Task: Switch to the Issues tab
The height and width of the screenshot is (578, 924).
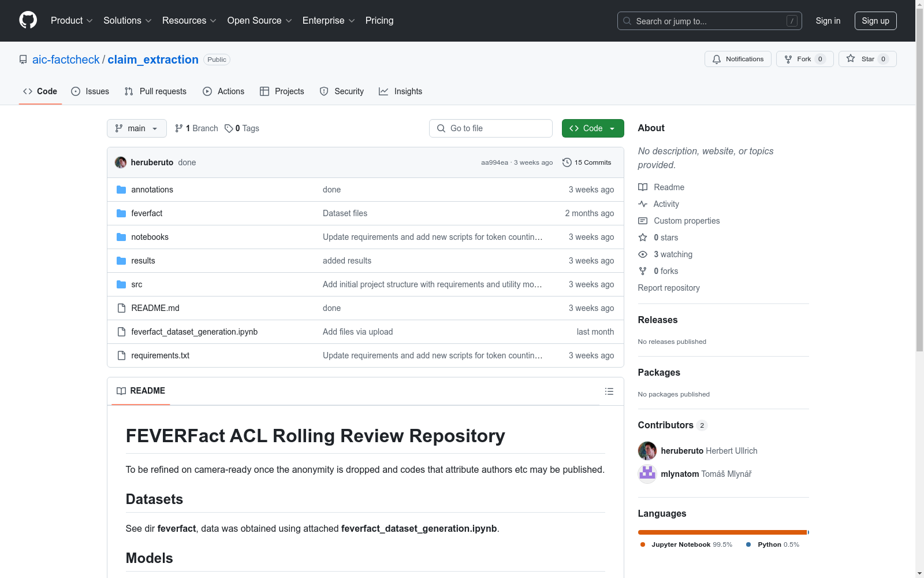Action: point(90,91)
